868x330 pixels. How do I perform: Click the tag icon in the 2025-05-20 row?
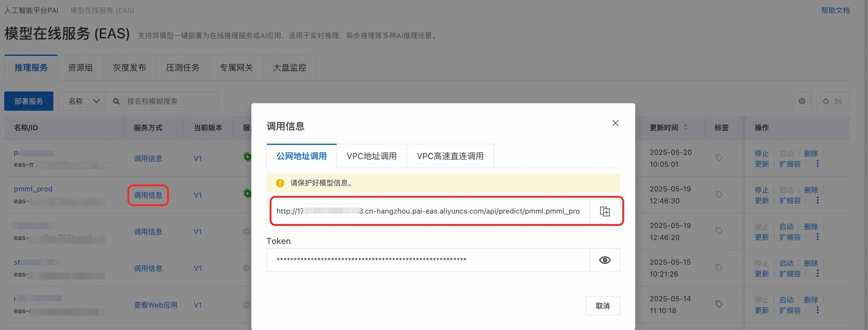(x=719, y=157)
